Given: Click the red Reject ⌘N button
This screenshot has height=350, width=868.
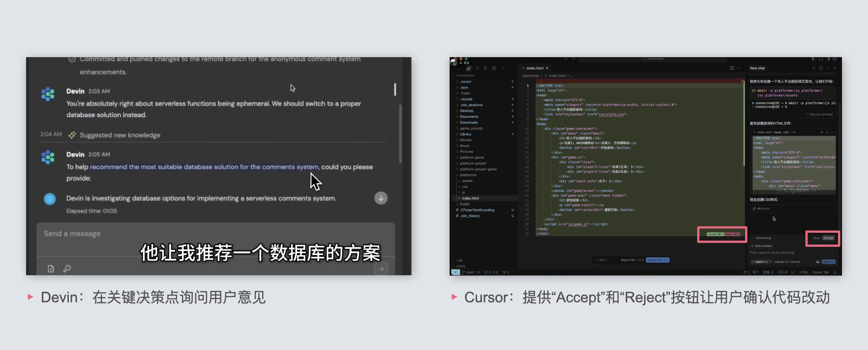Looking at the screenshot, I should coord(732,234).
